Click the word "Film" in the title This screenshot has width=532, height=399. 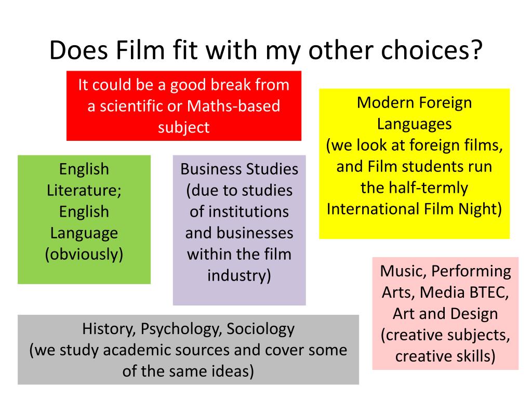pyautogui.click(x=140, y=50)
